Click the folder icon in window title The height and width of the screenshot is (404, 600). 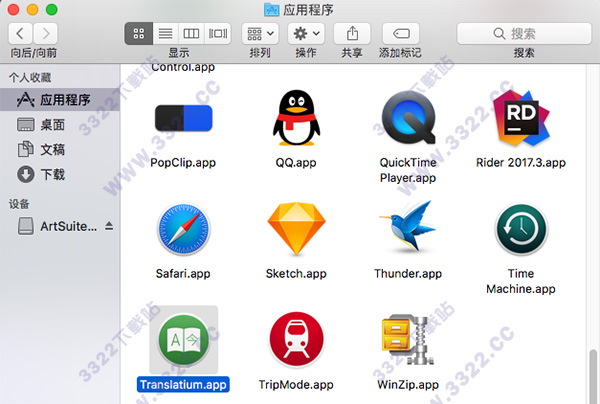(271, 10)
